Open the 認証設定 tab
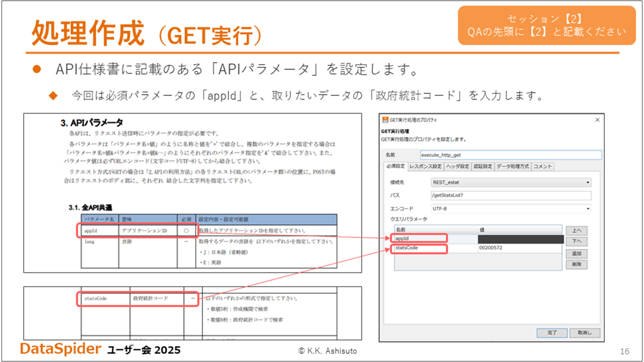 pos(483,166)
